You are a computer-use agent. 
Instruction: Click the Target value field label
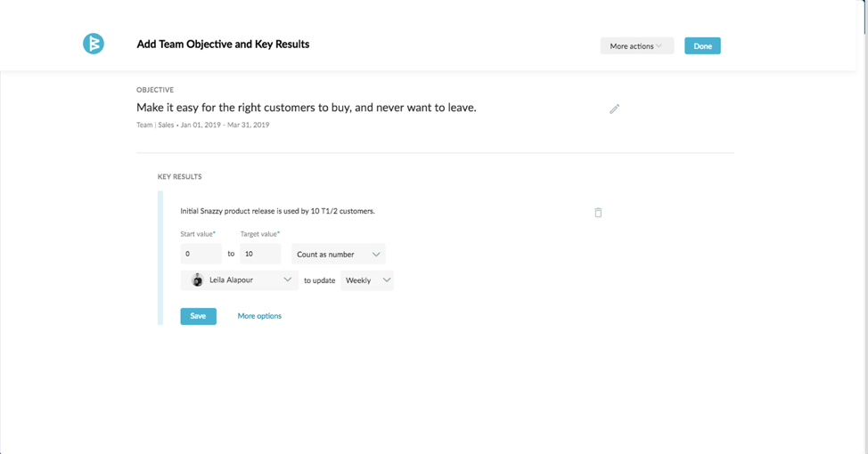tap(259, 234)
